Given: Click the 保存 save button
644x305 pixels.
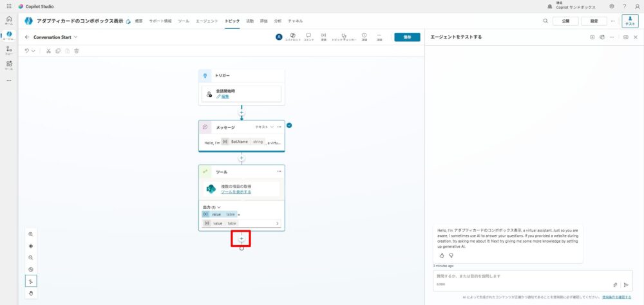Looking at the screenshot, I should pyautogui.click(x=406, y=37).
